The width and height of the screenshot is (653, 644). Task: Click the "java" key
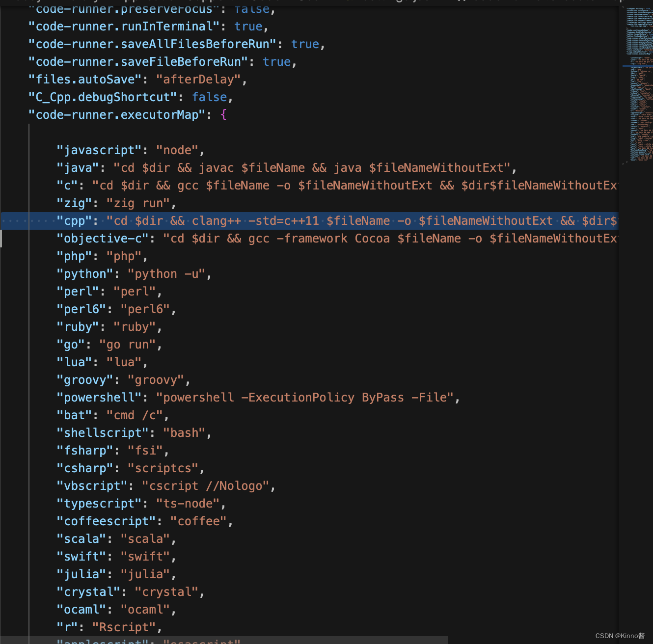[x=78, y=168]
